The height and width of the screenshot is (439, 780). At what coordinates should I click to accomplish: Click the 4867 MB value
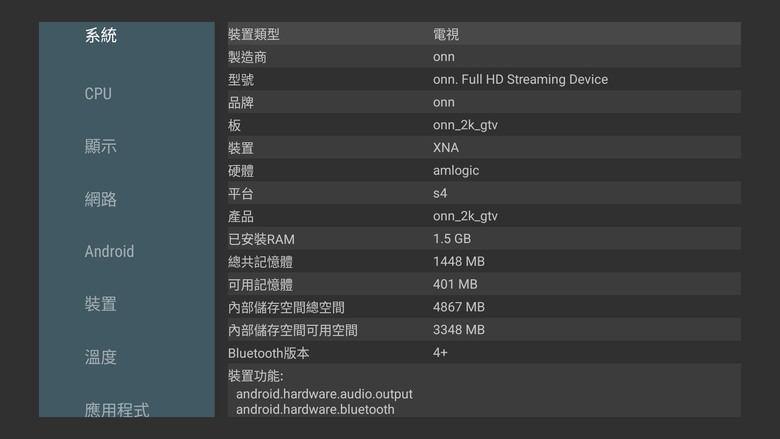[459, 307]
